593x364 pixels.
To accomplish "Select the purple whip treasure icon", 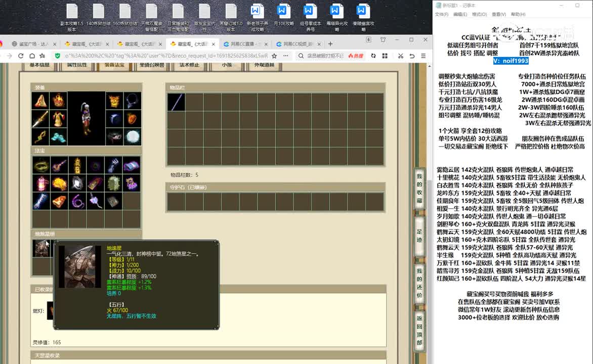I will click(x=77, y=202).
